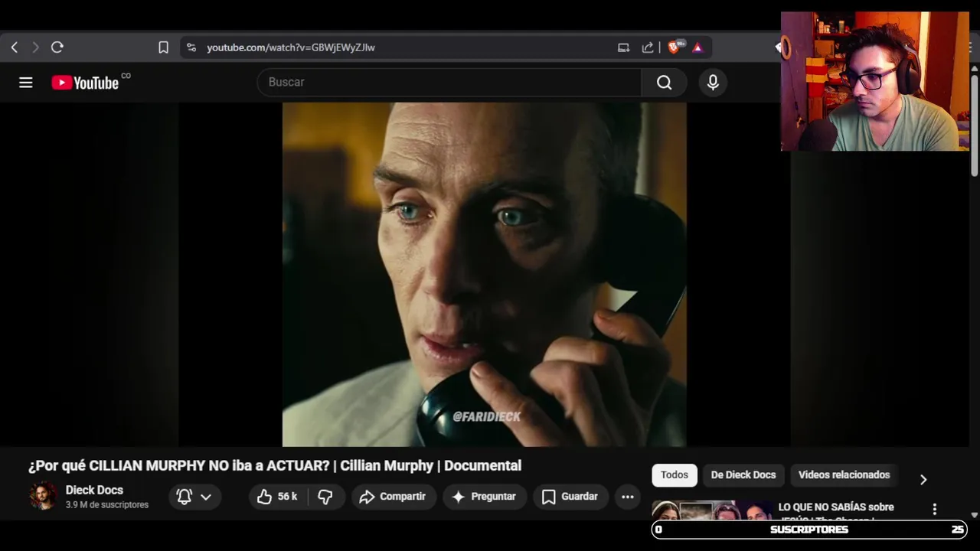Click the page vertical scrollbar thumb

[x=974, y=126]
